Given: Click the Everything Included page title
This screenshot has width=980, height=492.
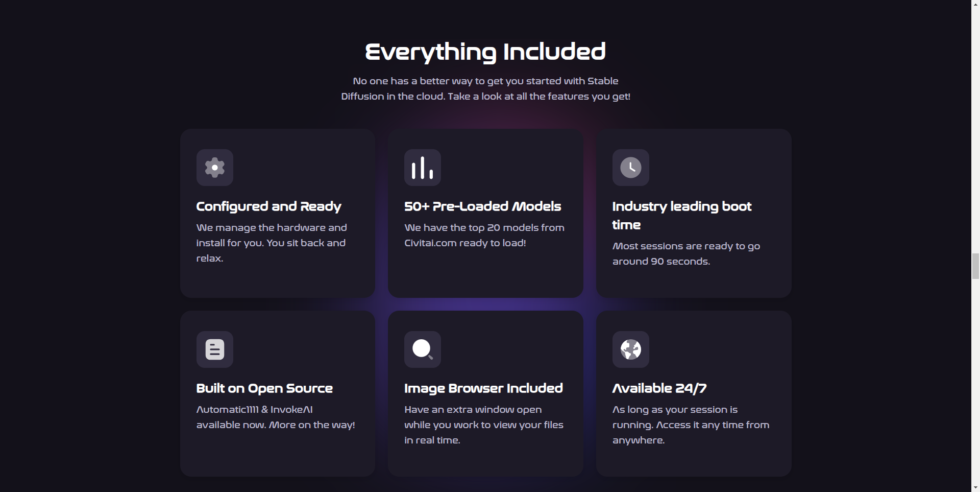Looking at the screenshot, I should [x=485, y=52].
